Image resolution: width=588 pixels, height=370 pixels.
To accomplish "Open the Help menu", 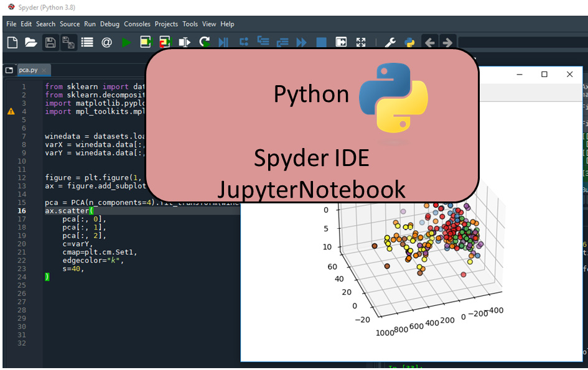I will [227, 24].
